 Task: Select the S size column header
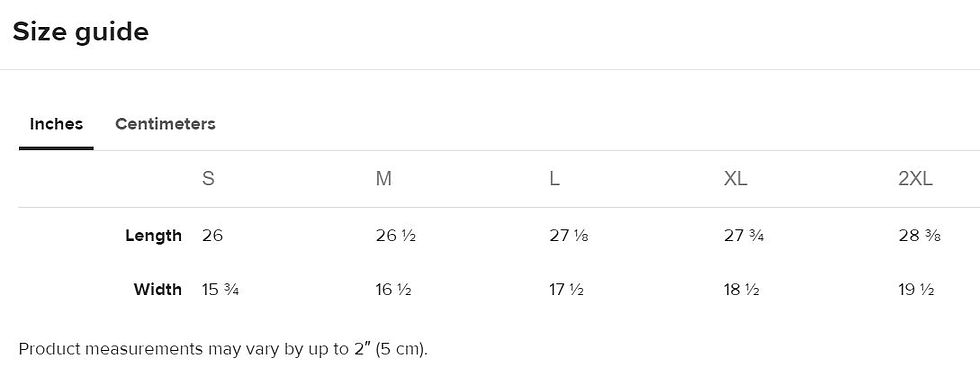(x=208, y=179)
